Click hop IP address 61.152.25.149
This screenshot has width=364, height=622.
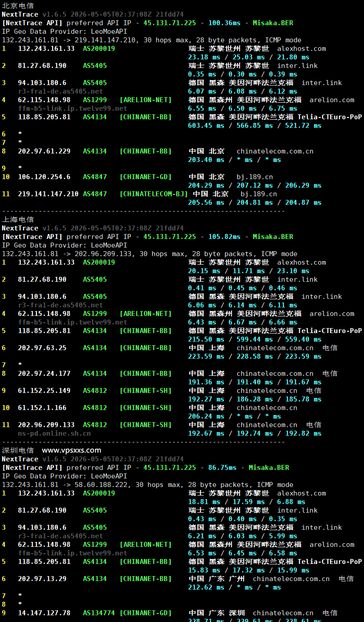coord(44,391)
